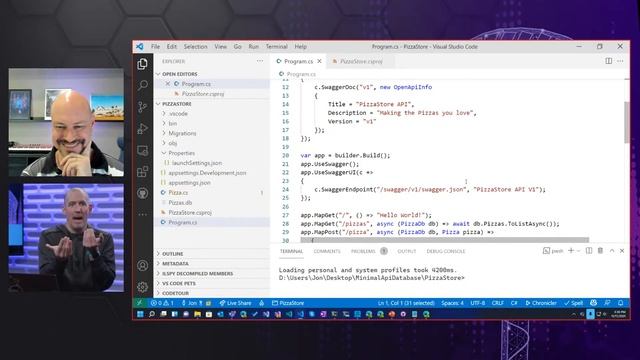Viewport: 640px width, 360px height.
Task: Close the terminal panel
Action: point(622,251)
